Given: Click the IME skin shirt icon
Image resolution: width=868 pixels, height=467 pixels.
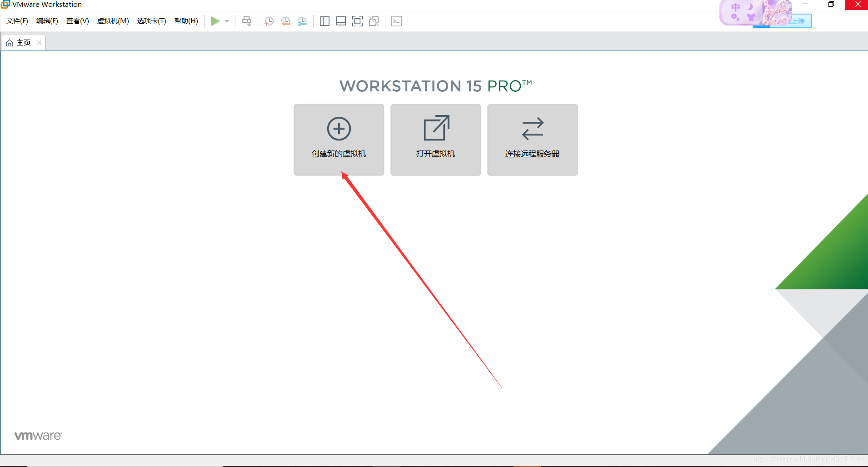Looking at the screenshot, I should (751, 17).
